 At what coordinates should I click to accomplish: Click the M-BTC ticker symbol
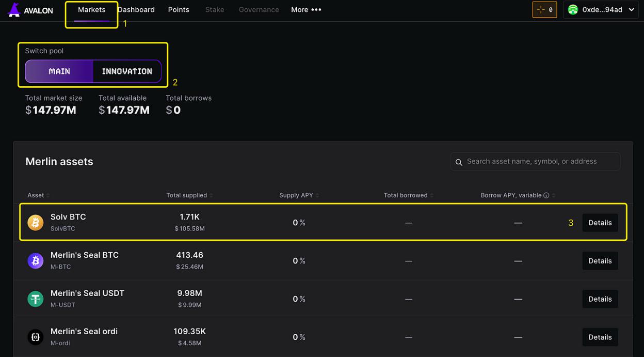coord(61,267)
